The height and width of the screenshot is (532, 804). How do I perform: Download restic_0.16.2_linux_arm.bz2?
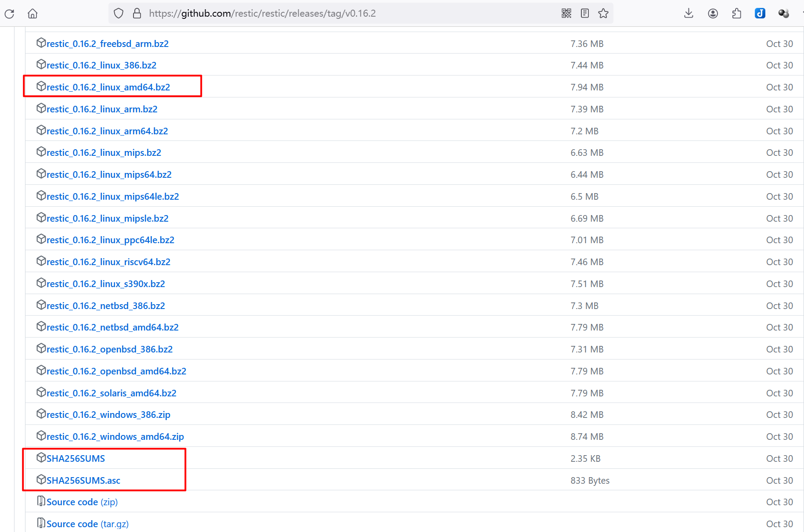click(x=102, y=109)
